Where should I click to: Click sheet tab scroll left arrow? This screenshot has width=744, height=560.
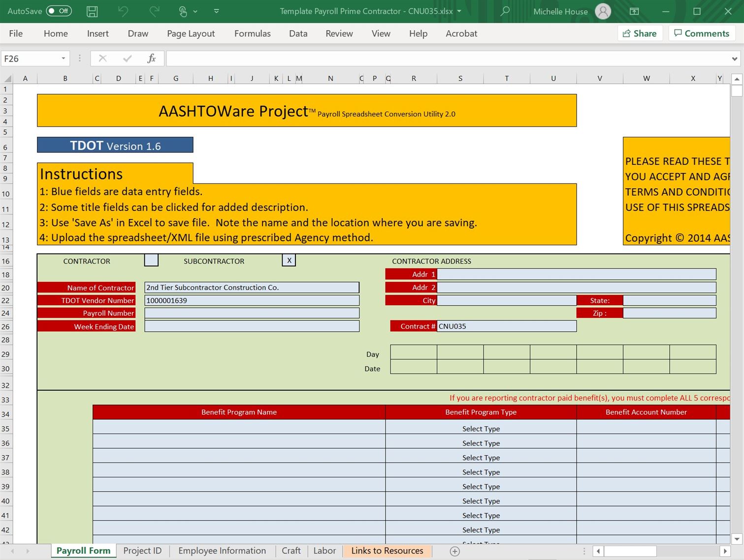tap(12, 551)
